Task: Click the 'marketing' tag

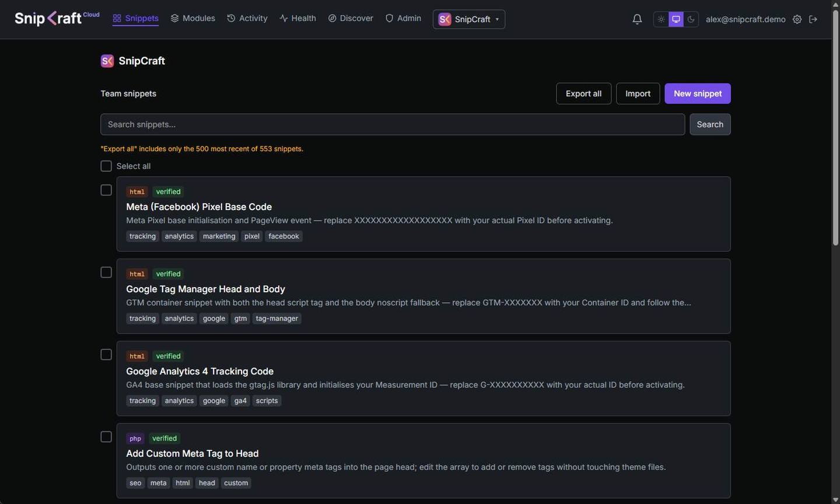Action: click(219, 236)
